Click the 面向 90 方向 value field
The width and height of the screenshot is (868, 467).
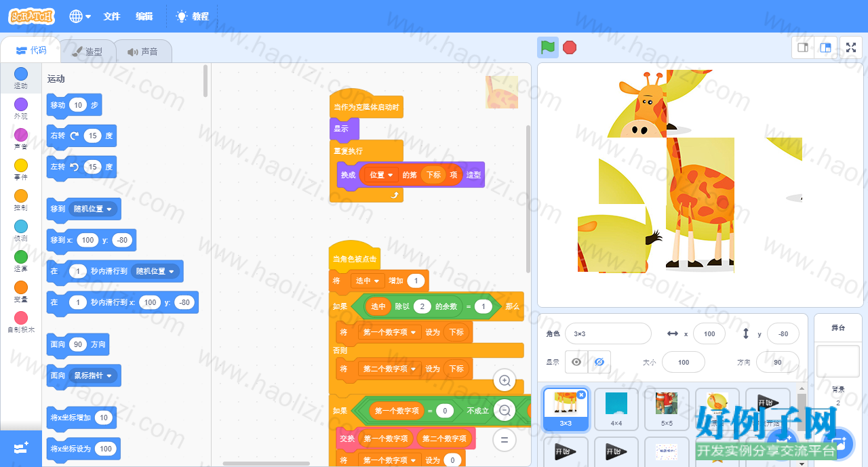[78, 344]
